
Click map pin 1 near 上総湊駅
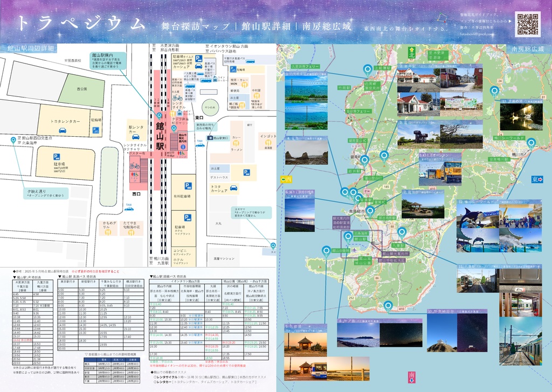point(368,70)
